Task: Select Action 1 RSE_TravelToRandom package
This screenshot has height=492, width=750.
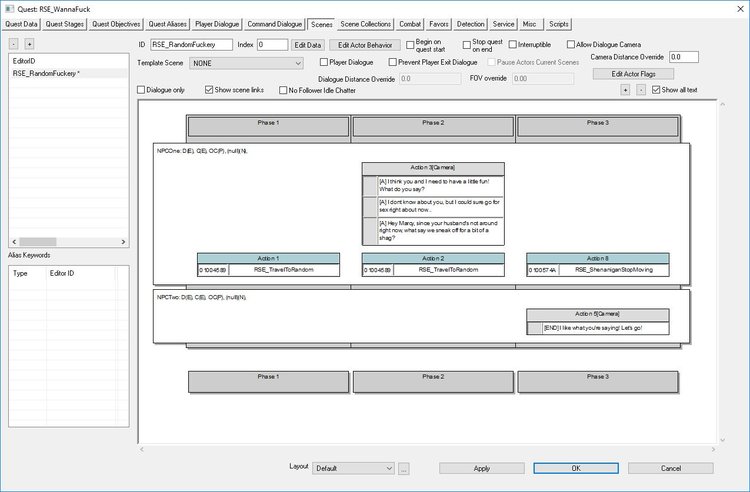Action: point(268,270)
